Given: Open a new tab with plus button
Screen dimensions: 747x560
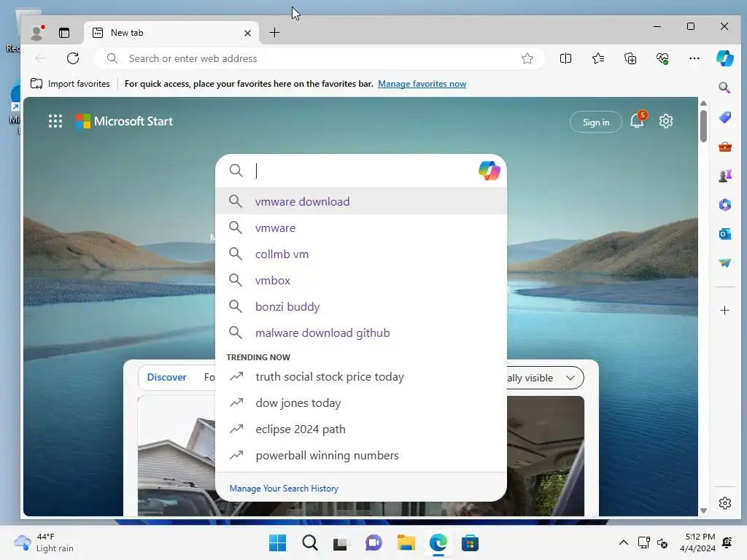Looking at the screenshot, I should (274, 32).
